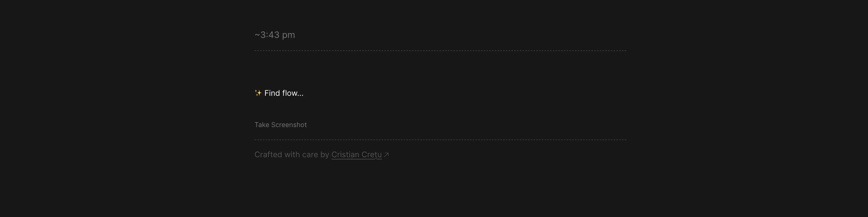Click the first name "Cristian" in the link
This screenshot has width=868, height=217.
pos(345,155)
